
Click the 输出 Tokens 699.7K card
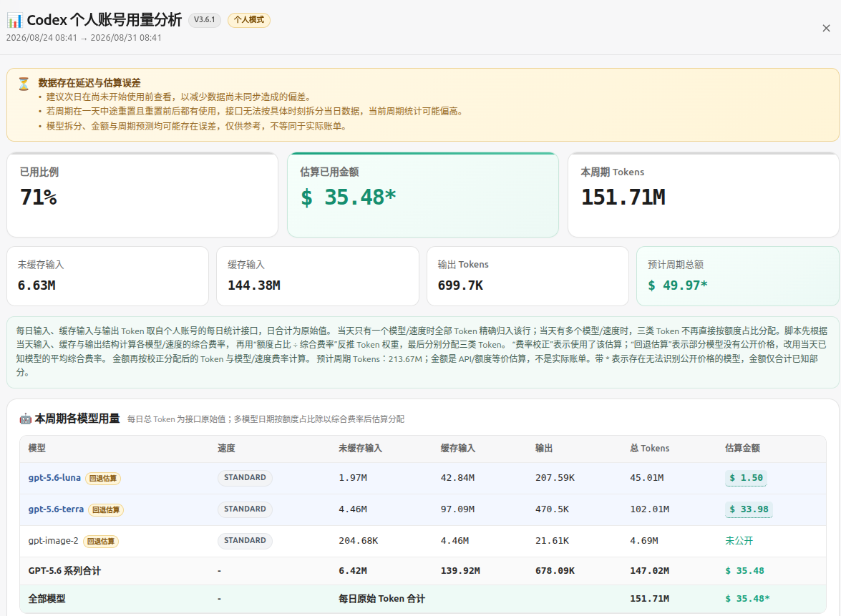(x=528, y=276)
